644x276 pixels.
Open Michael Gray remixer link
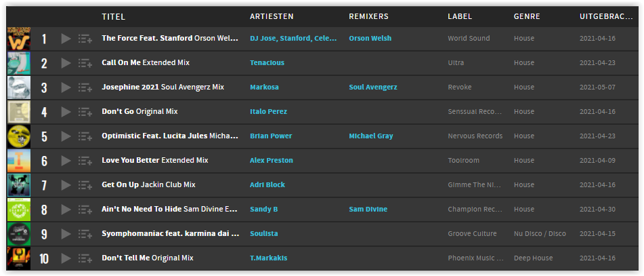[371, 136]
